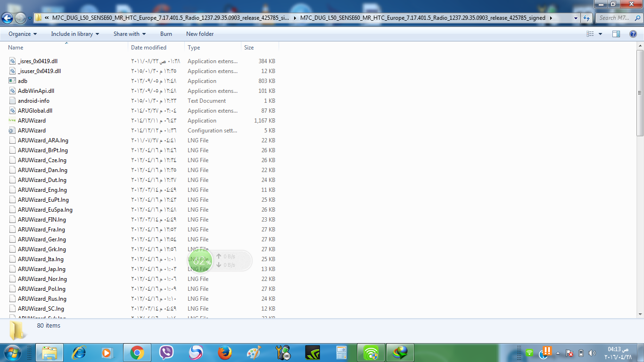Launch Internet Explorer from taskbar
The height and width of the screenshot is (362, 644).
pos(79,353)
